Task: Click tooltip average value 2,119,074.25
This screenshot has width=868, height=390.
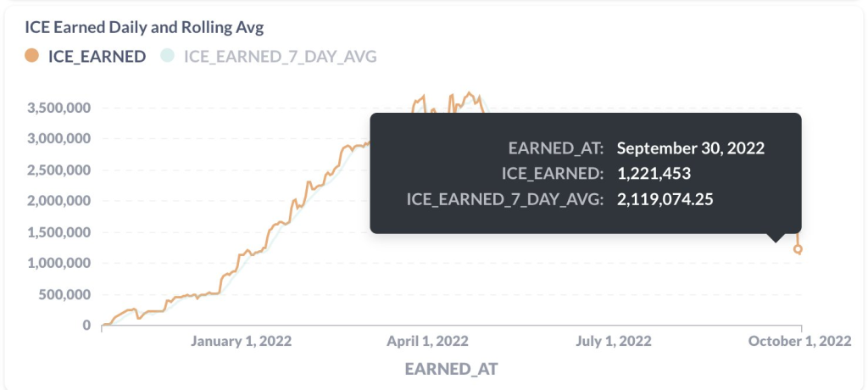Action: coord(665,199)
